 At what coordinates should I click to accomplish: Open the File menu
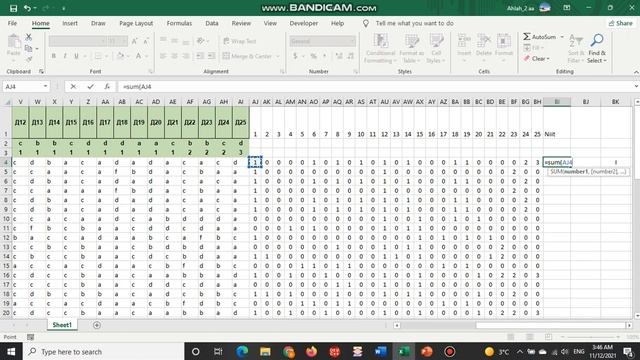click(12, 23)
